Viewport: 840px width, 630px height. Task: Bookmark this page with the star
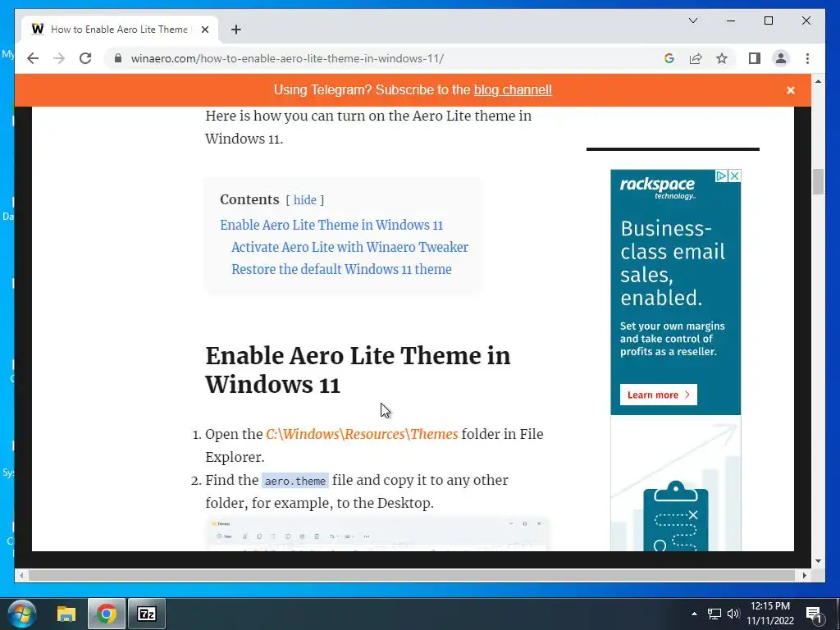coord(722,58)
